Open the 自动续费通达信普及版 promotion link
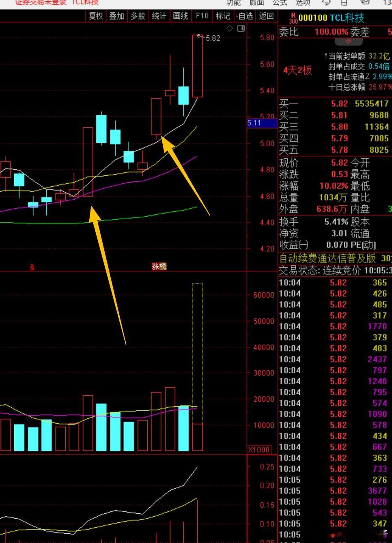392x543 pixels. (x=327, y=258)
